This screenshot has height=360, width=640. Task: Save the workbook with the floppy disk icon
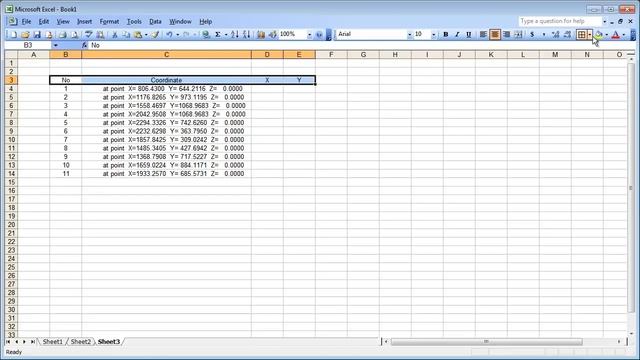[37, 35]
